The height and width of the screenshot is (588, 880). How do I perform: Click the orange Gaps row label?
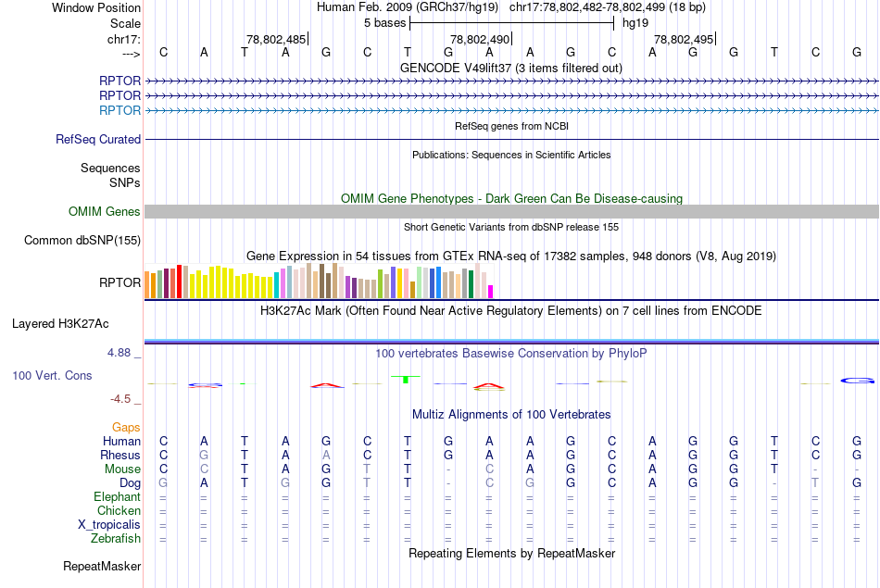[x=126, y=428]
